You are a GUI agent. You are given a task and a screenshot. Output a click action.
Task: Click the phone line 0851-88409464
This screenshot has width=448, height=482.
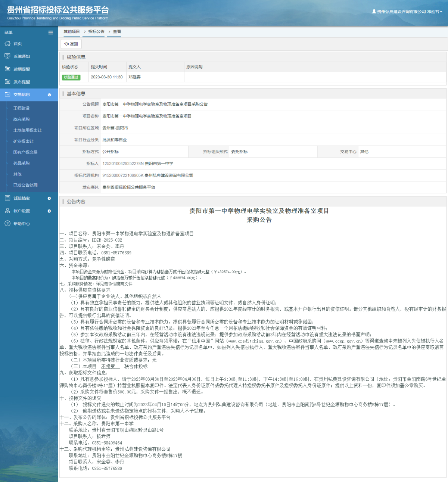click(95, 443)
